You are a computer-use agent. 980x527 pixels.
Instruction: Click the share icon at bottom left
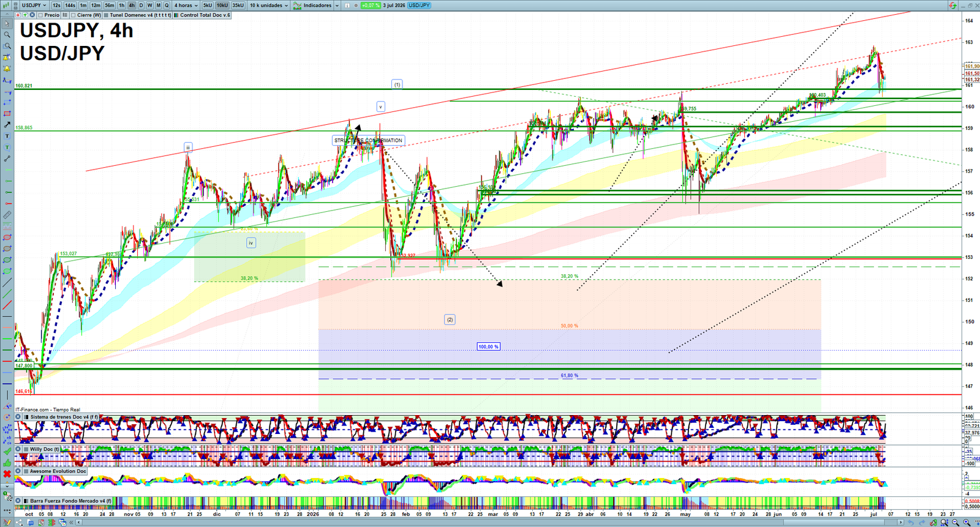point(19,522)
